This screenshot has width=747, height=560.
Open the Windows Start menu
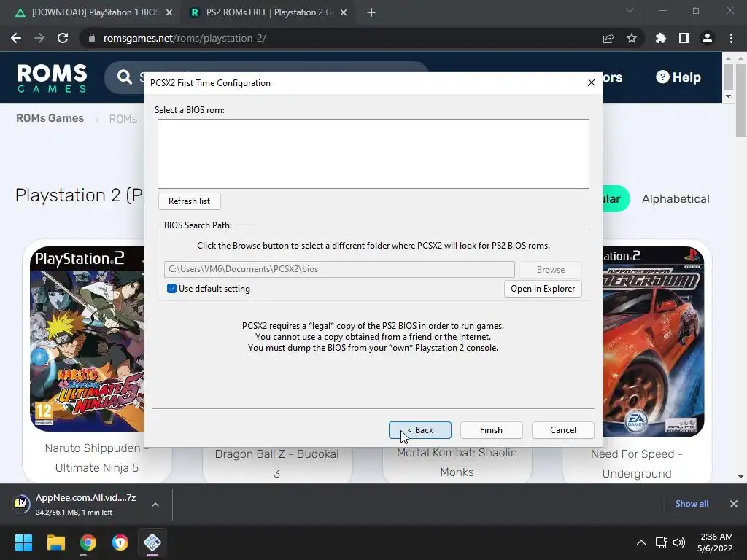pos(23,542)
